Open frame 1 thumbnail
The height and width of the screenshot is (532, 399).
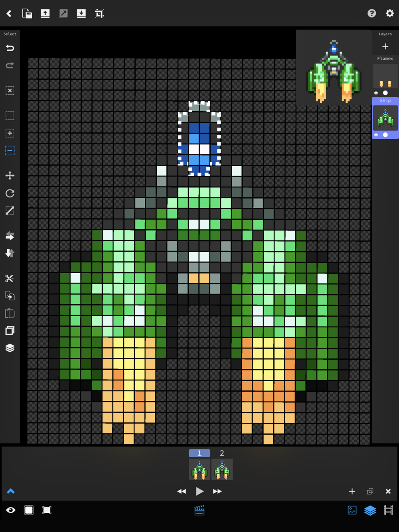(199, 469)
